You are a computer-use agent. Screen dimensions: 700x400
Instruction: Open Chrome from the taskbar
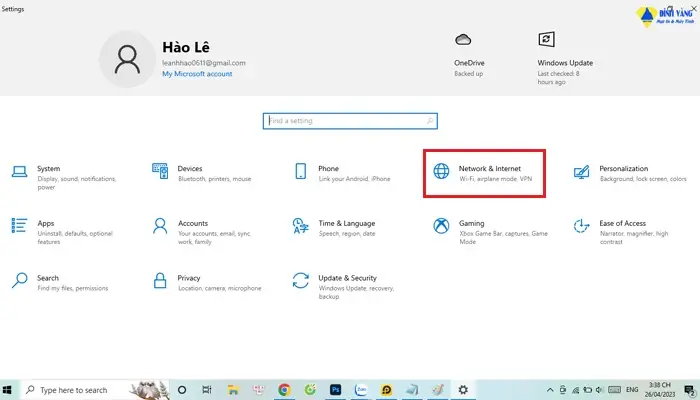pos(284,390)
